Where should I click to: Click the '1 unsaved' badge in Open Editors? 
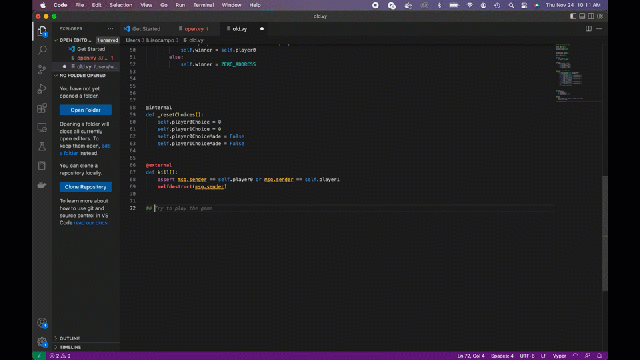[108, 40]
